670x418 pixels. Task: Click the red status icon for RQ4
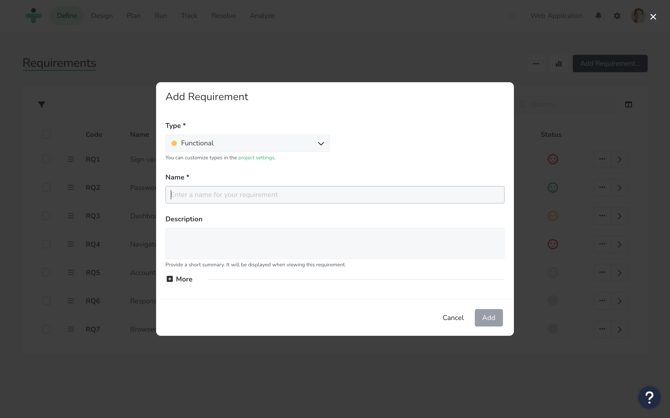(552, 244)
